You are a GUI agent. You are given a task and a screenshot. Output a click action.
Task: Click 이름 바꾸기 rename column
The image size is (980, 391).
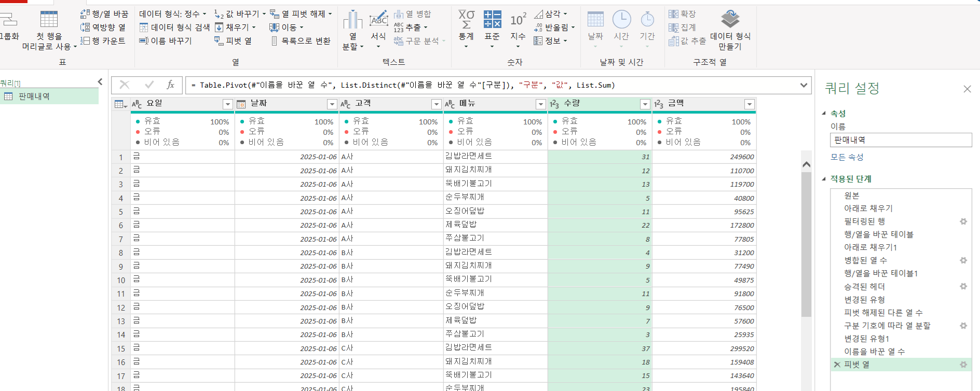coord(166,40)
